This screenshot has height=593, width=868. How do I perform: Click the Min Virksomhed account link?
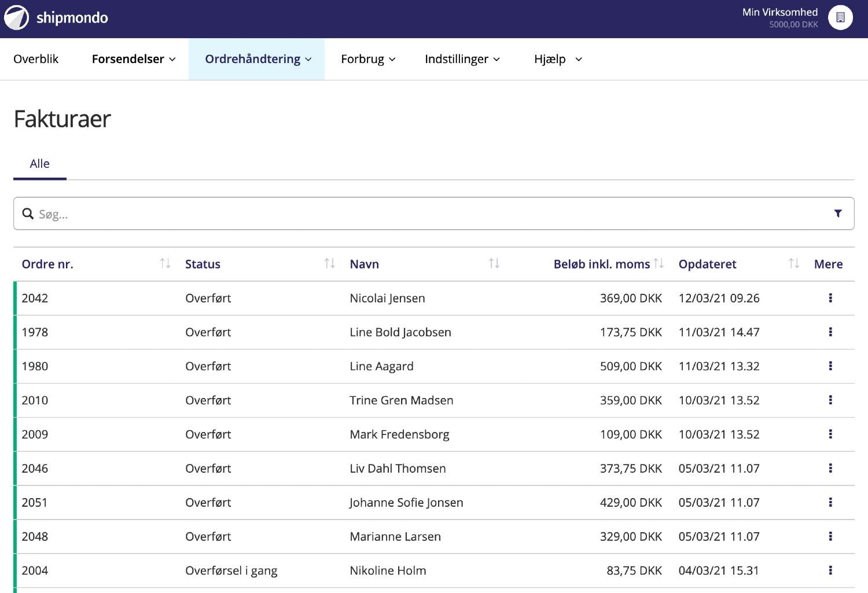(780, 12)
